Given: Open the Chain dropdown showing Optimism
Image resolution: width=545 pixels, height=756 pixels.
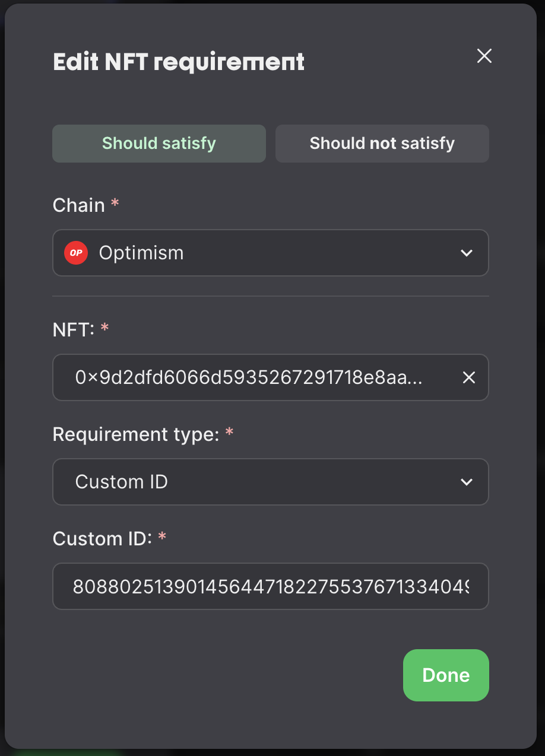Looking at the screenshot, I should 271,253.
